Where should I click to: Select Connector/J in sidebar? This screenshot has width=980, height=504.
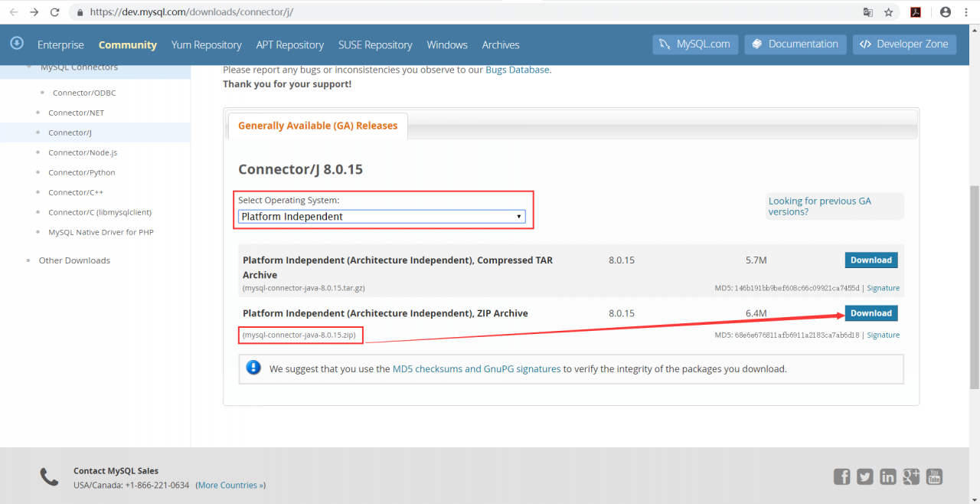[70, 133]
